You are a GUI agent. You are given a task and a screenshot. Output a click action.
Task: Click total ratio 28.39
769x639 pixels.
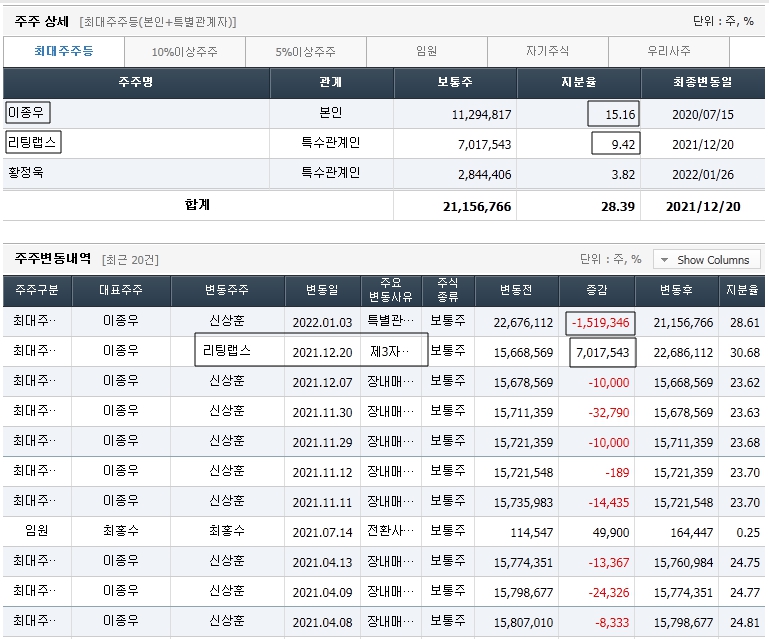pyautogui.click(x=618, y=207)
